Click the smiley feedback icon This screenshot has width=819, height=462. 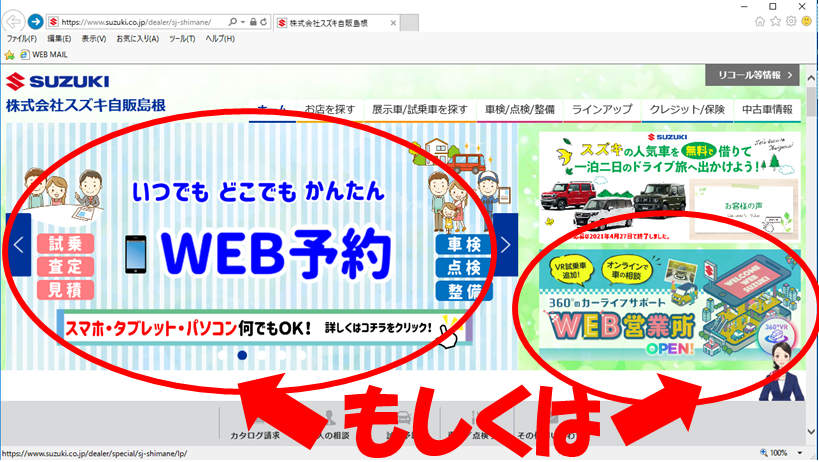pyautogui.click(x=806, y=21)
